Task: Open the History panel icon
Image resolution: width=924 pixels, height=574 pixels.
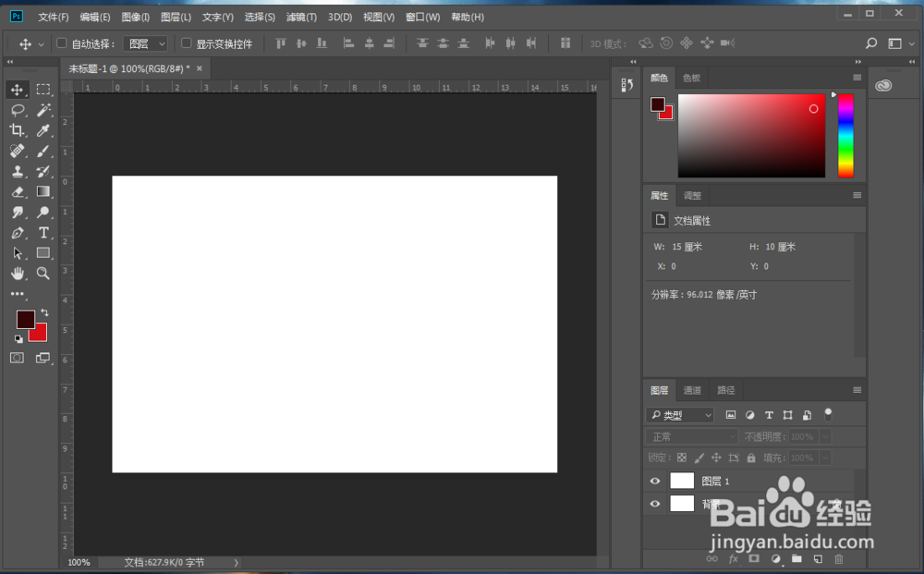Action: (x=627, y=85)
